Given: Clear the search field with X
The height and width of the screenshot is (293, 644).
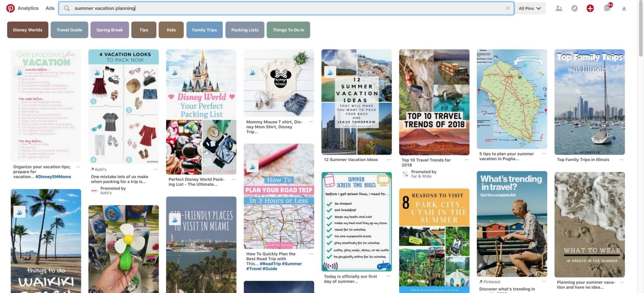Looking at the screenshot, I should click(x=508, y=8).
